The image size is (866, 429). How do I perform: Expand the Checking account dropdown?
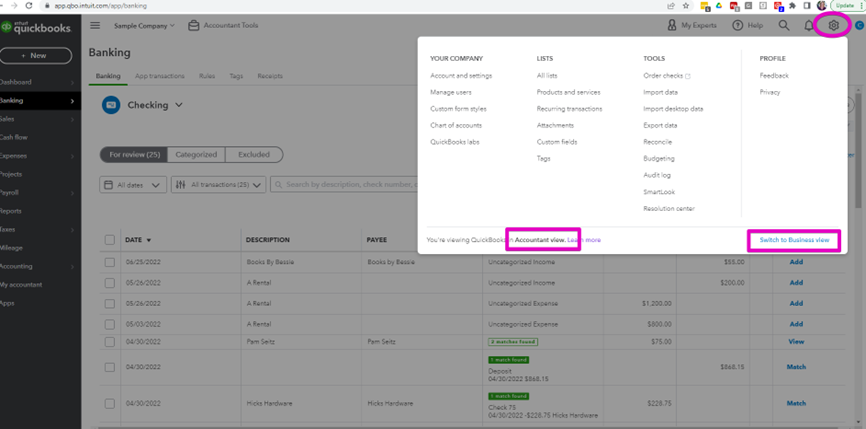(178, 105)
